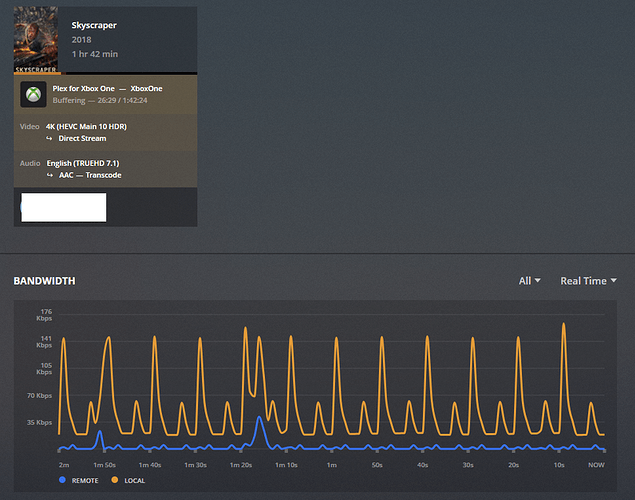The image size is (635, 500).
Task: Click the LOCAL legend label
Action: click(134, 481)
